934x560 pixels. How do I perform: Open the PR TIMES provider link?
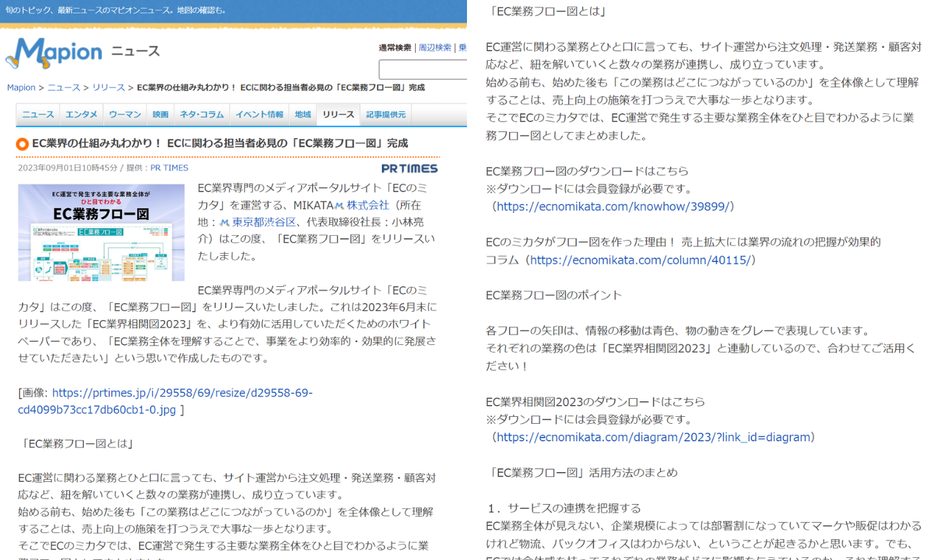[x=170, y=168]
